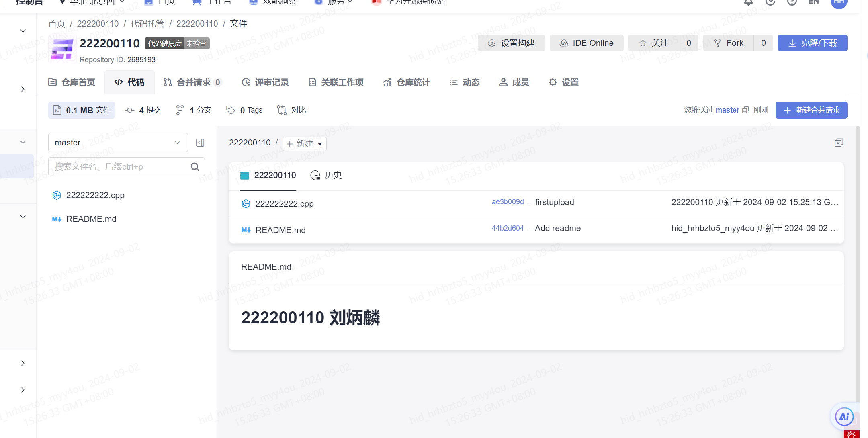Open the AI assistant floating icon
The width and height of the screenshot is (868, 438).
pos(844,417)
